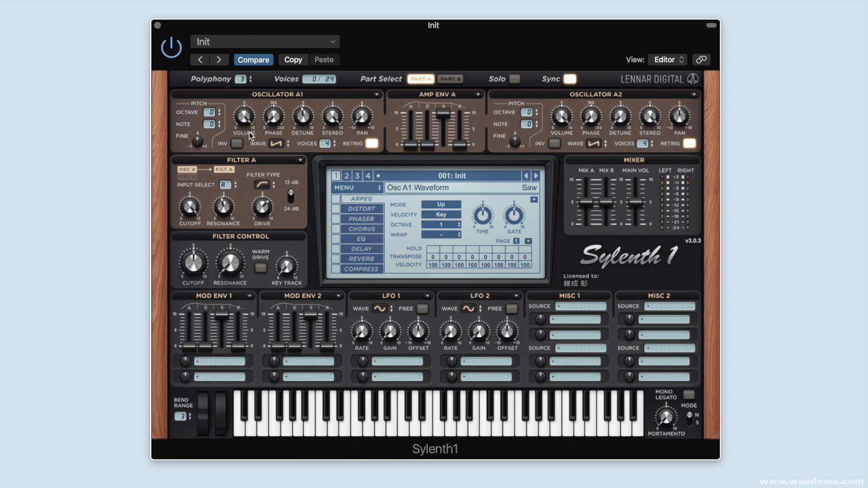Click Oscillator A2 Volume knob
This screenshot has height=488, width=868.
point(561,117)
